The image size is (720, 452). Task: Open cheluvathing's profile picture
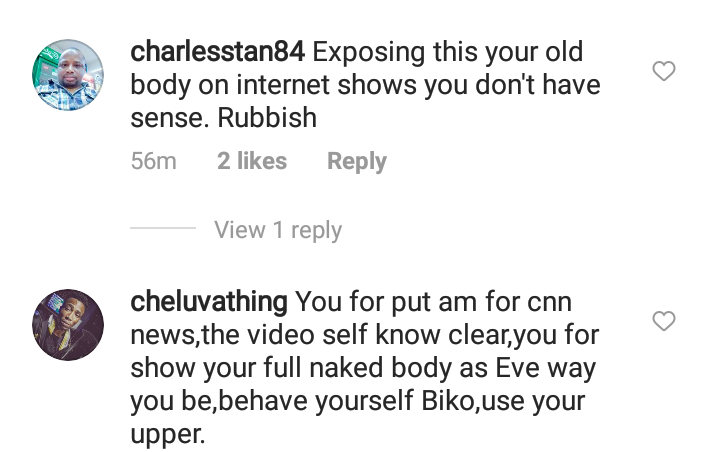pyautogui.click(x=68, y=325)
